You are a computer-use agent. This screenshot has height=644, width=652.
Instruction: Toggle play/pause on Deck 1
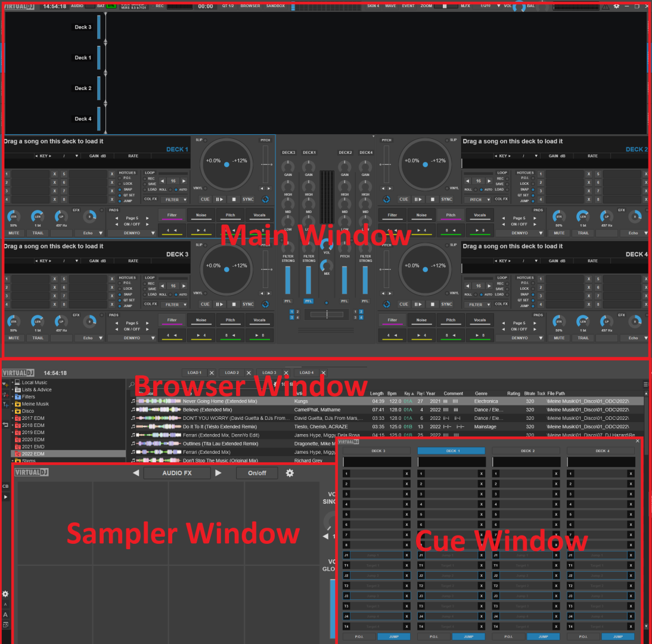point(219,199)
